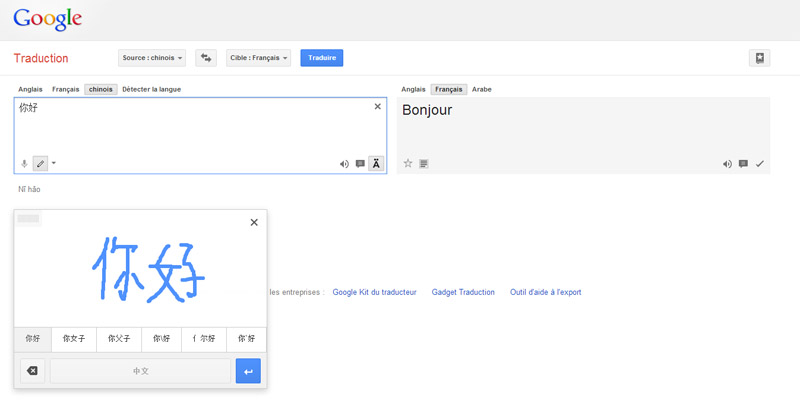The image size is (800, 406).
Task: Open Google Kit du traducteur link
Action: pyautogui.click(x=374, y=292)
